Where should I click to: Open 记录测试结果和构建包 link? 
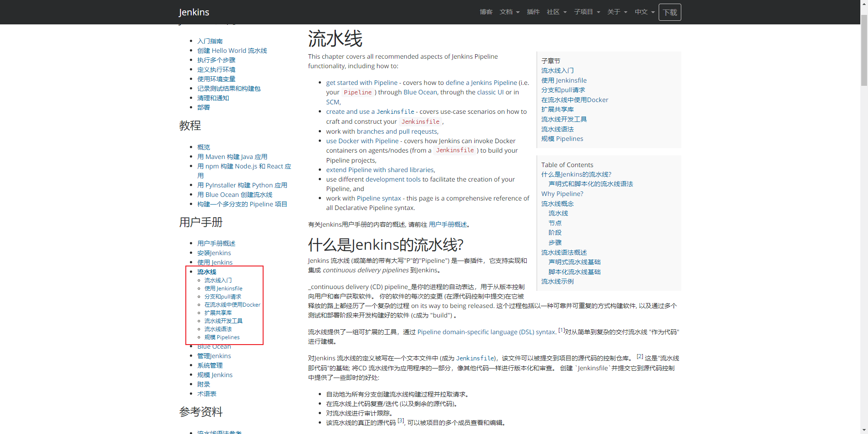pos(229,89)
